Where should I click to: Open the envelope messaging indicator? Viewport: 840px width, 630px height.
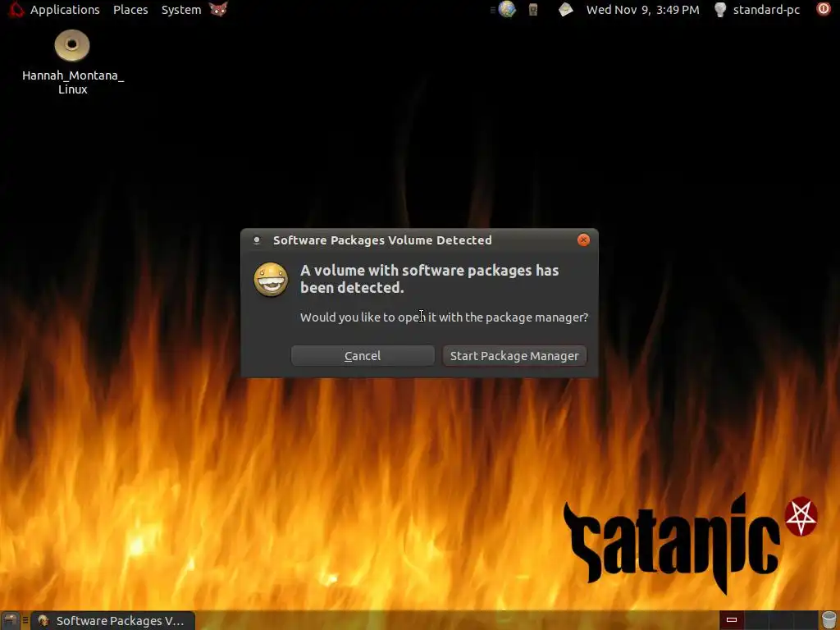[566, 10]
